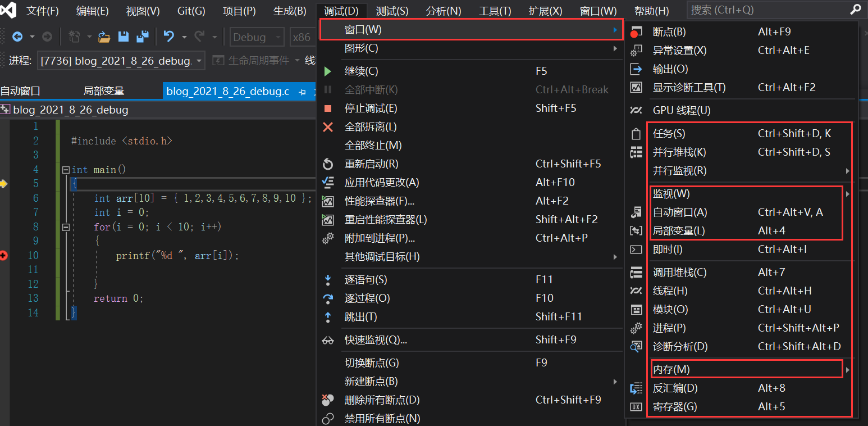Image resolution: width=868 pixels, height=426 pixels.
Task: Switch to the 局部变量 tab
Action: [104, 91]
